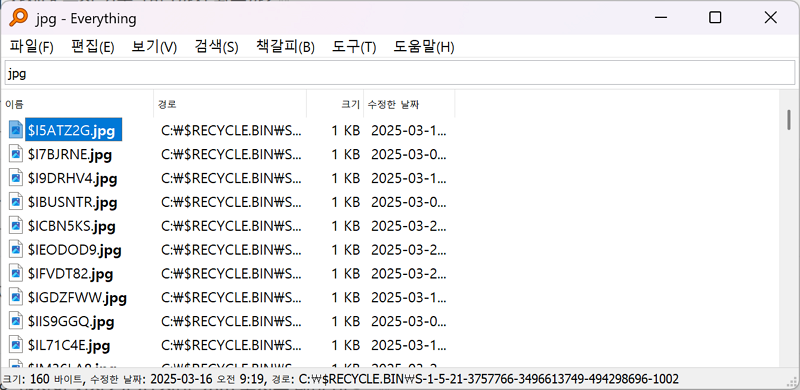
Task: Open the 책갈피(B) menu
Action: coord(285,47)
